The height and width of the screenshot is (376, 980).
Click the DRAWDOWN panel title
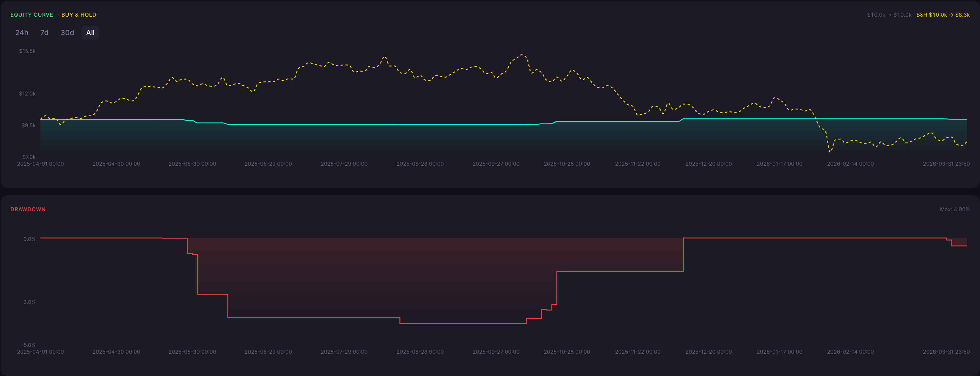coord(28,209)
